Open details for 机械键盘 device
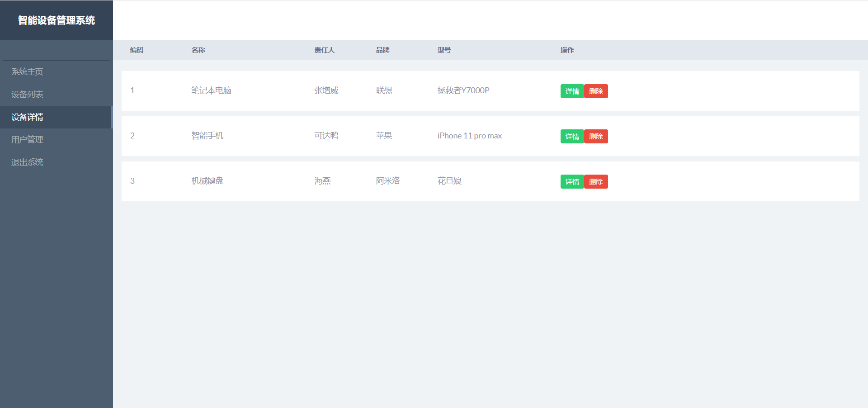 571,181
